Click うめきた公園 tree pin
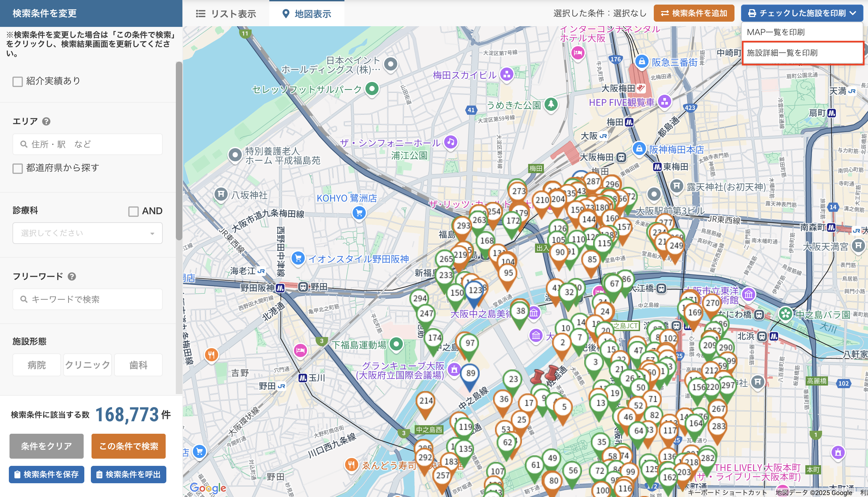The height and width of the screenshot is (497, 868). pyautogui.click(x=550, y=105)
